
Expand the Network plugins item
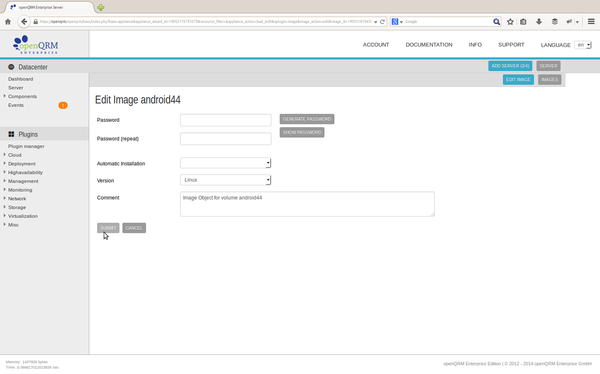5,198
